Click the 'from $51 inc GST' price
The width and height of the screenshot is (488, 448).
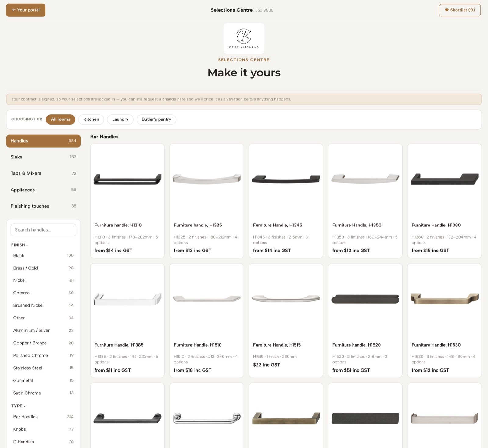351,370
